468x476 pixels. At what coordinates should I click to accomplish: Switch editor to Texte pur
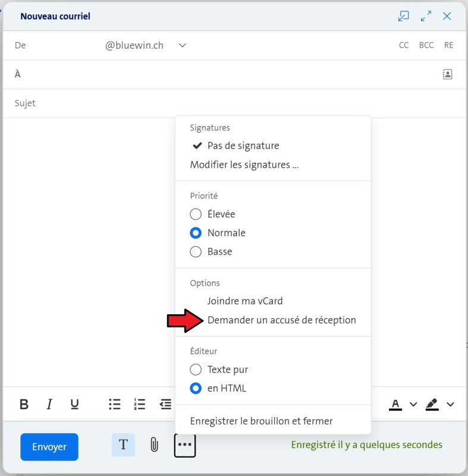196,369
